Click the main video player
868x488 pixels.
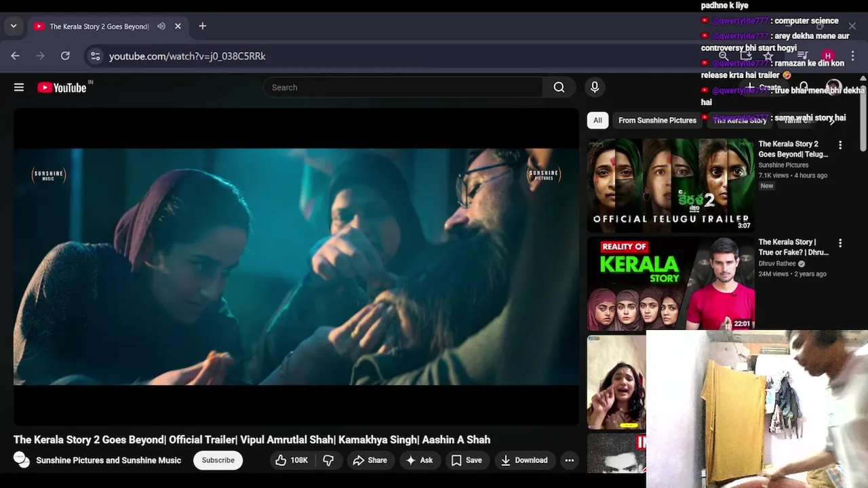(x=296, y=266)
